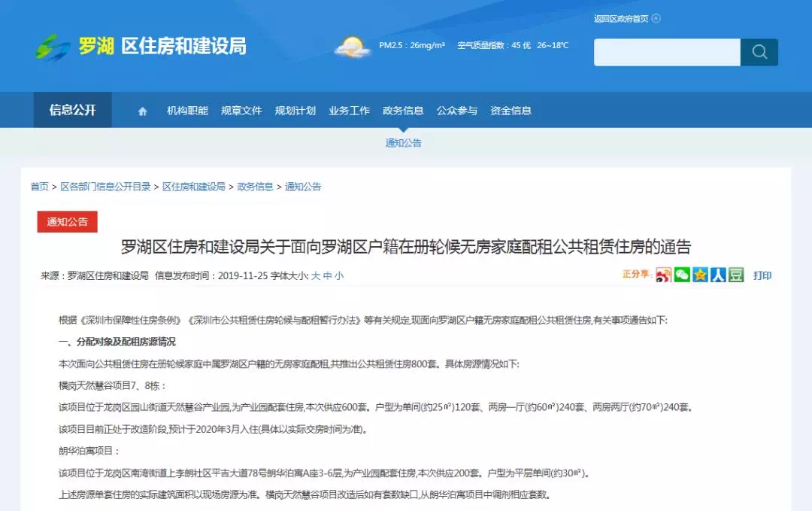Focus the search input field
Image resolution: width=812 pixels, height=511 pixels.
click(667, 53)
